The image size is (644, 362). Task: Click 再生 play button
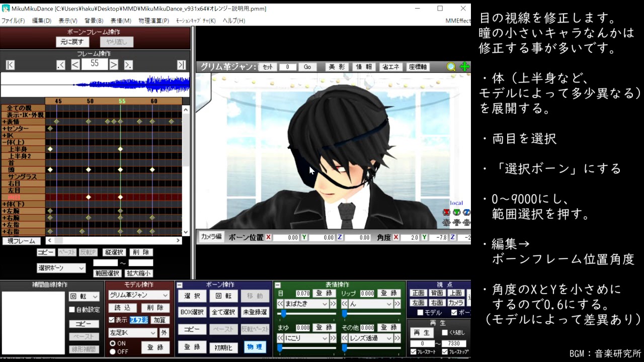tap(421, 333)
